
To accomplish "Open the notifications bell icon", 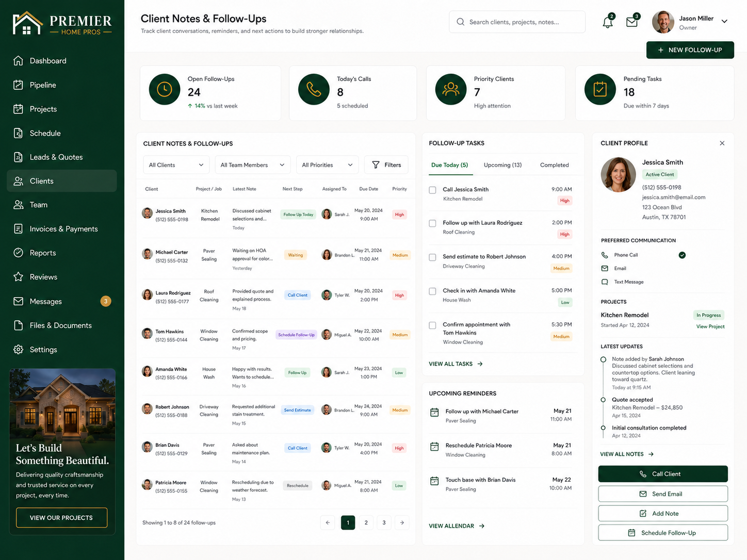I will pos(608,22).
